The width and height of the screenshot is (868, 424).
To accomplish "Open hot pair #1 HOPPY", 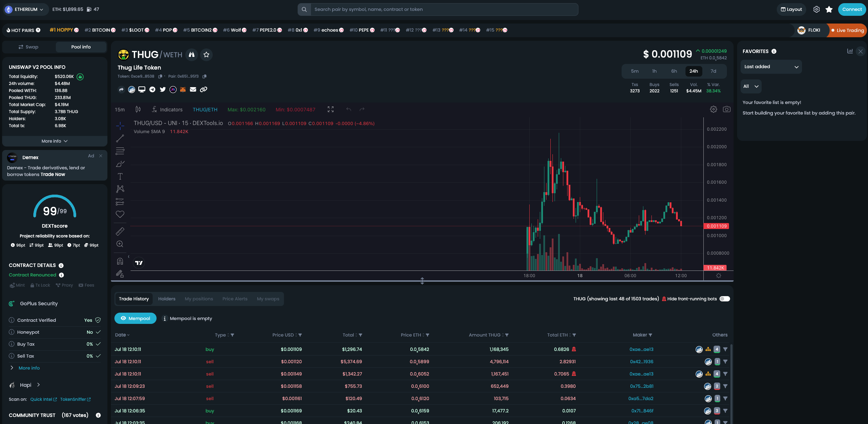I will (x=64, y=30).
